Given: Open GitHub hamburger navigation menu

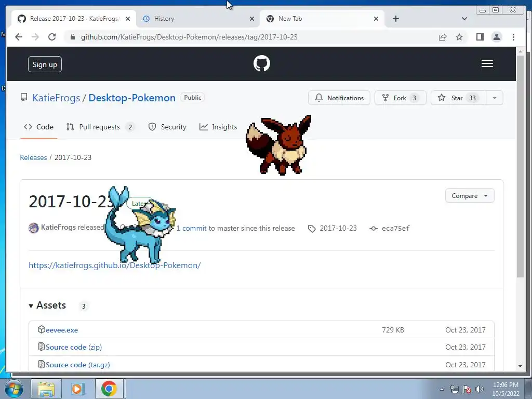Looking at the screenshot, I should point(487,63).
